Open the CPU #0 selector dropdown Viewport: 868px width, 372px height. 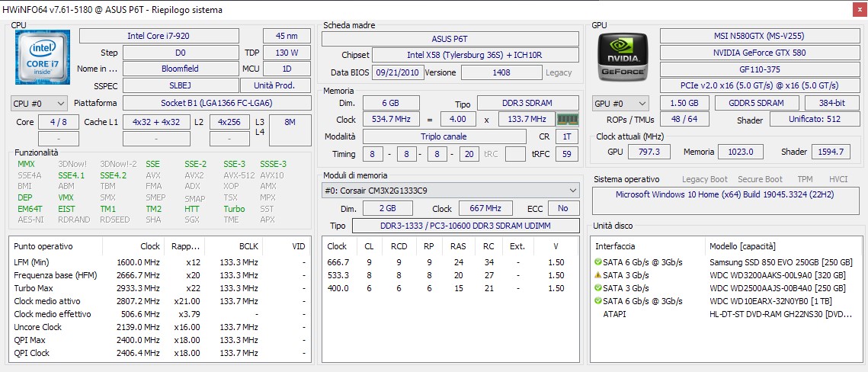pyautogui.click(x=39, y=104)
